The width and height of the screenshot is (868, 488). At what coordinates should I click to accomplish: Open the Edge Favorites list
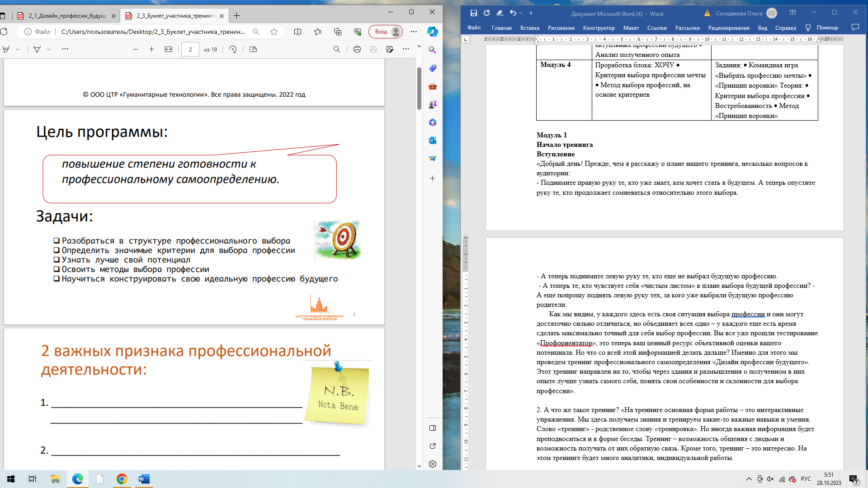pyautogui.click(x=318, y=32)
